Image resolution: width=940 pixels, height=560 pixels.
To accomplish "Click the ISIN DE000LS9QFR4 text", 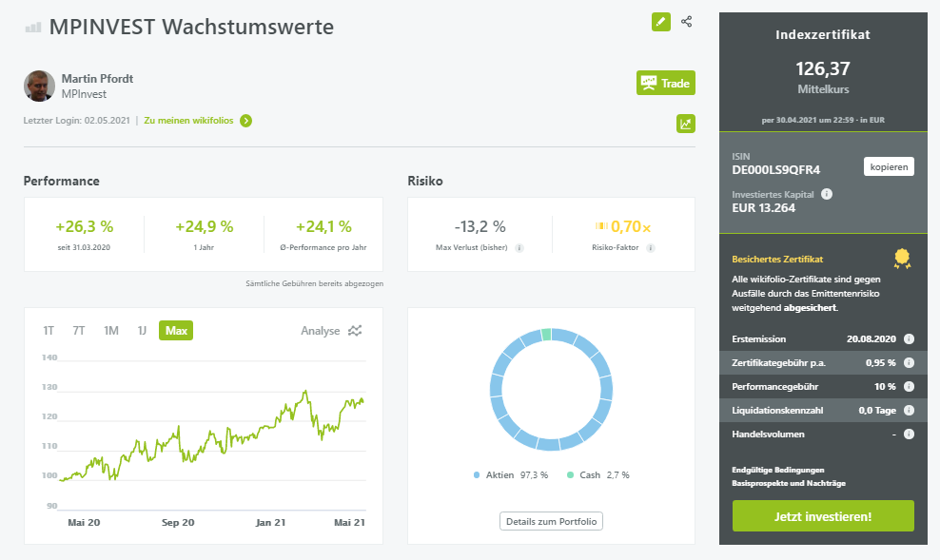I will pos(775,170).
